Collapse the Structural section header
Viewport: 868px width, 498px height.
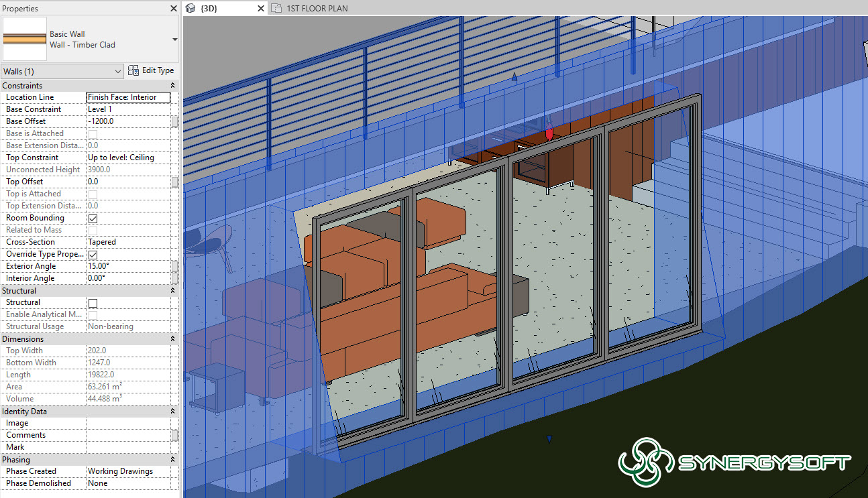(x=172, y=290)
